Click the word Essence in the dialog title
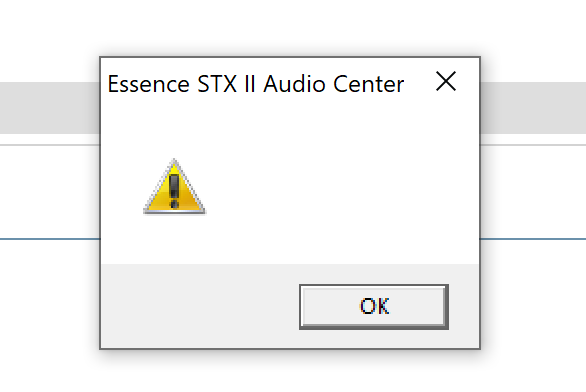The image size is (586, 392). click(149, 84)
